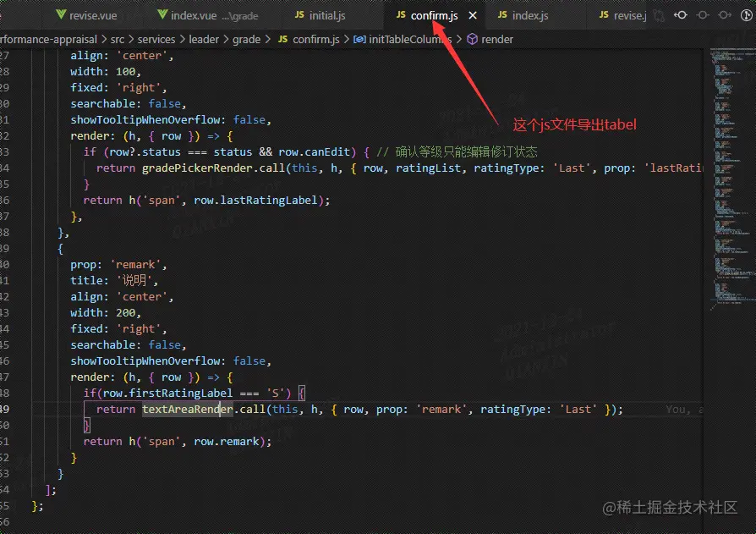
Task: Open the initial.js tab
Action: (320, 15)
